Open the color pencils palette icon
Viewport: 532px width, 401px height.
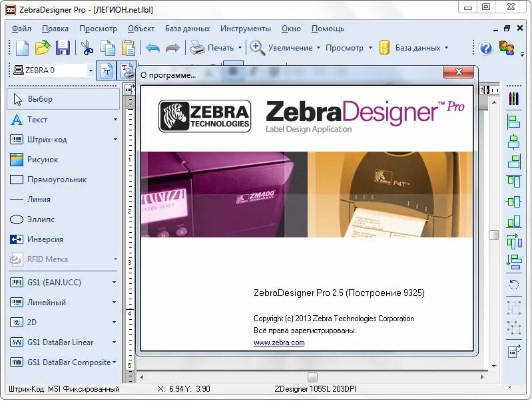pos(513,98)
